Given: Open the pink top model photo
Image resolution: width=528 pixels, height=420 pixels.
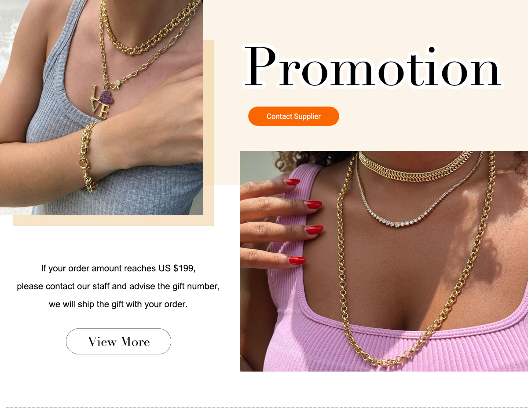Looking at the screenshot, I should click(x=384, y=261).
